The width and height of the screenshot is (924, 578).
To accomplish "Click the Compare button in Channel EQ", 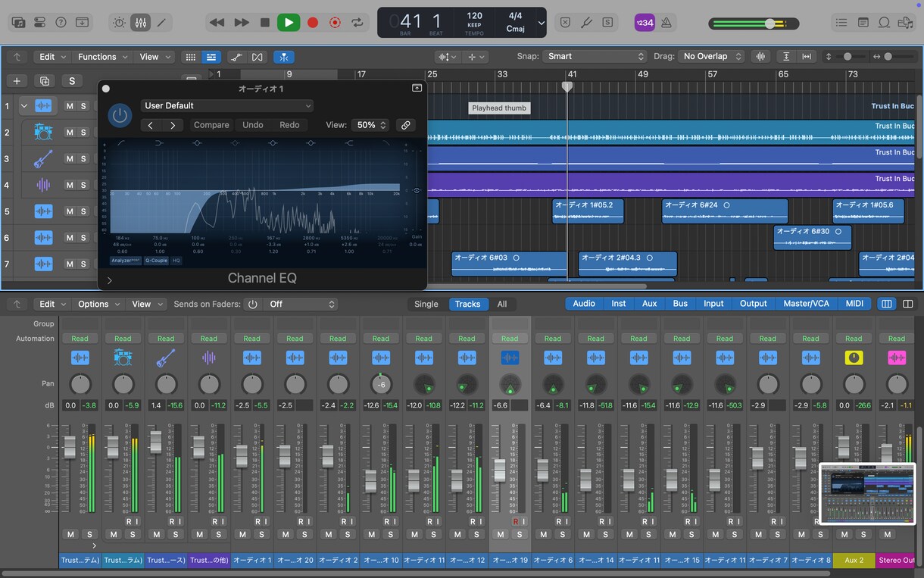I will click(x=211, y=125).
